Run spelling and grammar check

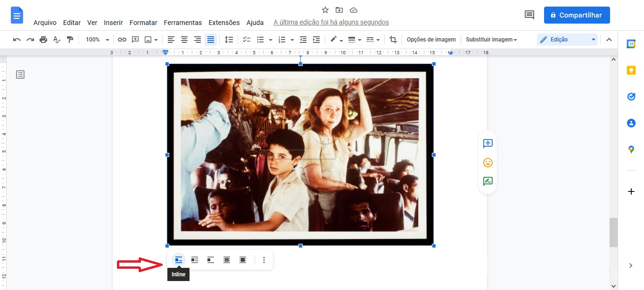point(57,40)
